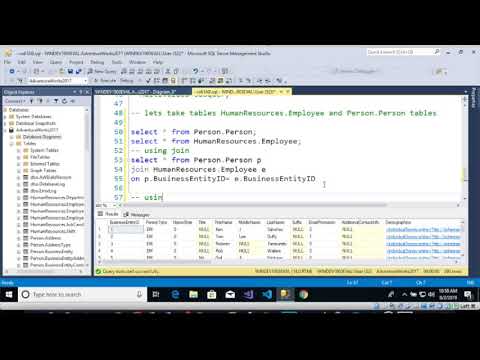Click the Execute button
Screen dimensions: 480x360
point(105,80)
